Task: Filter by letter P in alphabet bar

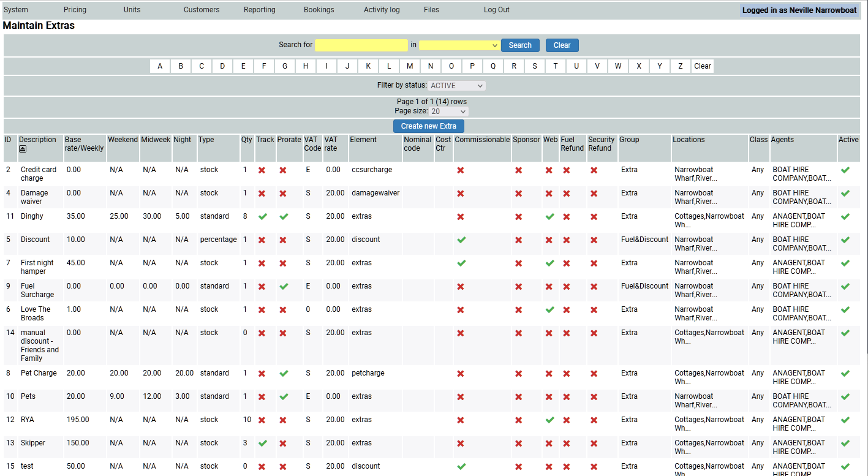Action: [472, 66]
